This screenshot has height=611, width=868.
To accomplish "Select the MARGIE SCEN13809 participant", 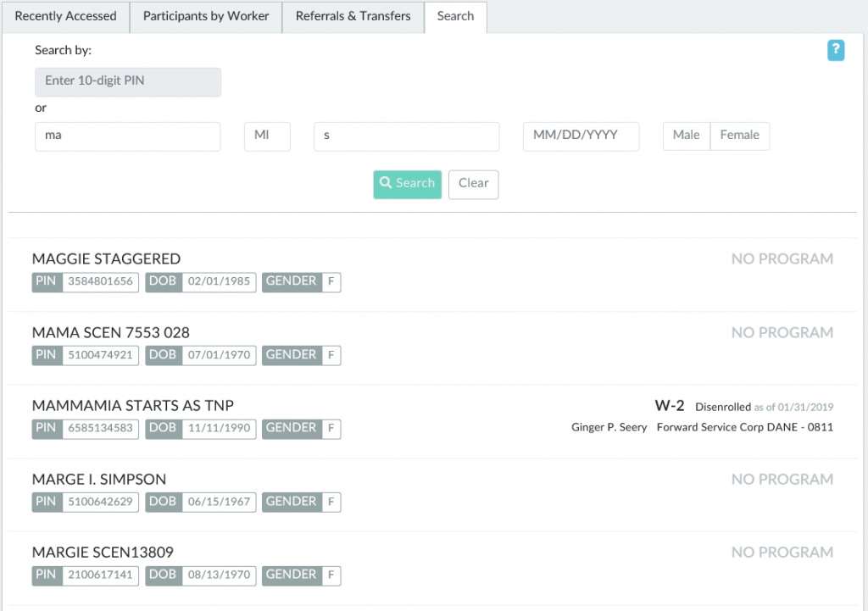I will click(103, 553).
